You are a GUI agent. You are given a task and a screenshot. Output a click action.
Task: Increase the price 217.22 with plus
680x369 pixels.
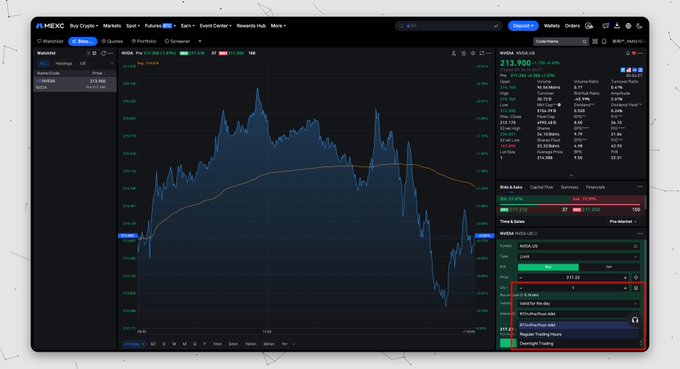point(625,278)
